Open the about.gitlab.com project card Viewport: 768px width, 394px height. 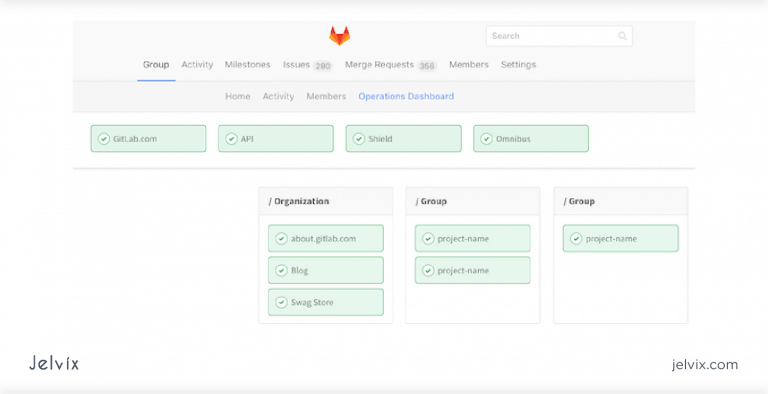(x=326, y=239)
